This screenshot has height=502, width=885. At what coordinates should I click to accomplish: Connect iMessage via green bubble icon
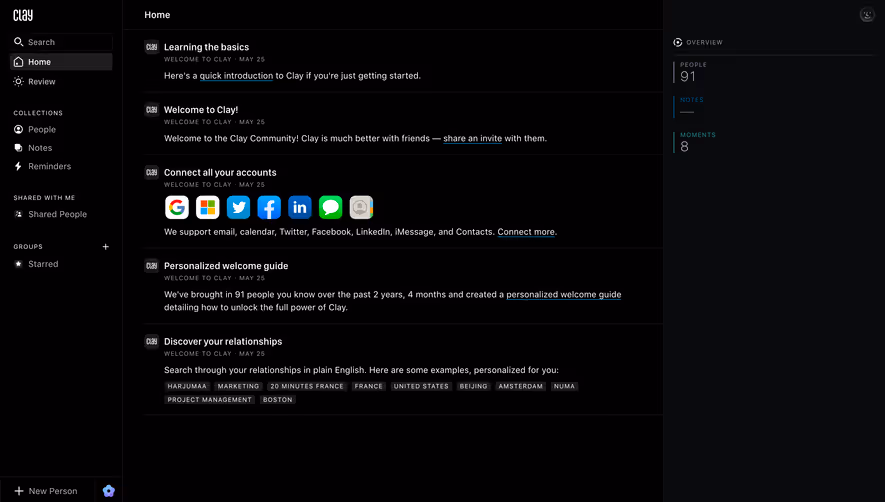point(331,207)
